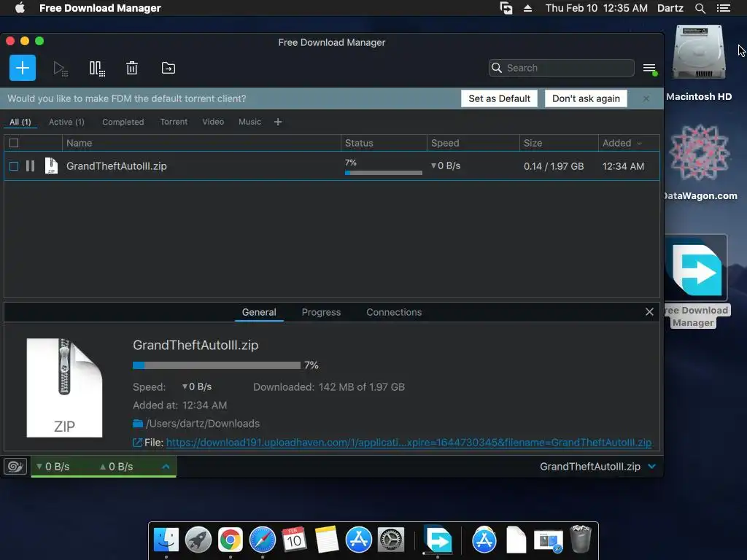Open the Apple menu

click(20, 8)
